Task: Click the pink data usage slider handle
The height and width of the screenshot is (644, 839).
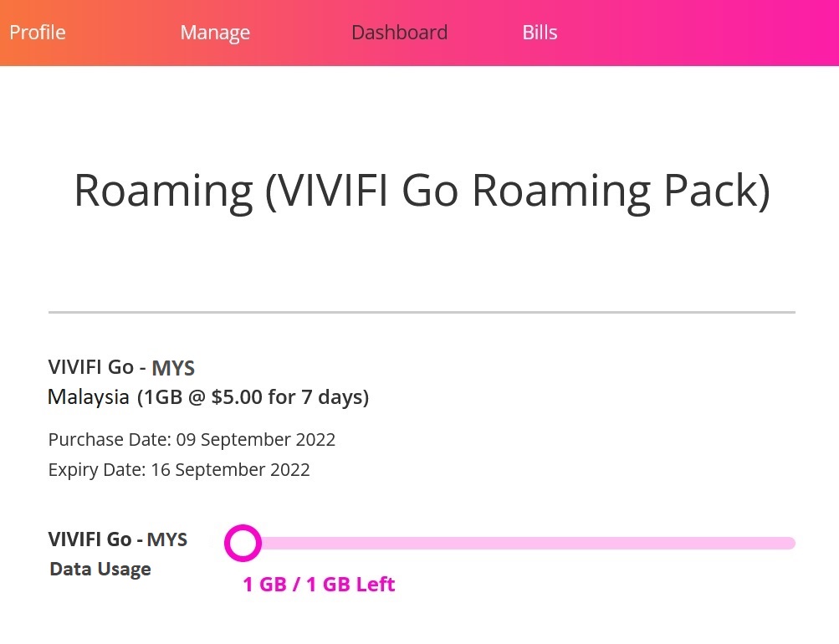Action: [x=243, y=543]
